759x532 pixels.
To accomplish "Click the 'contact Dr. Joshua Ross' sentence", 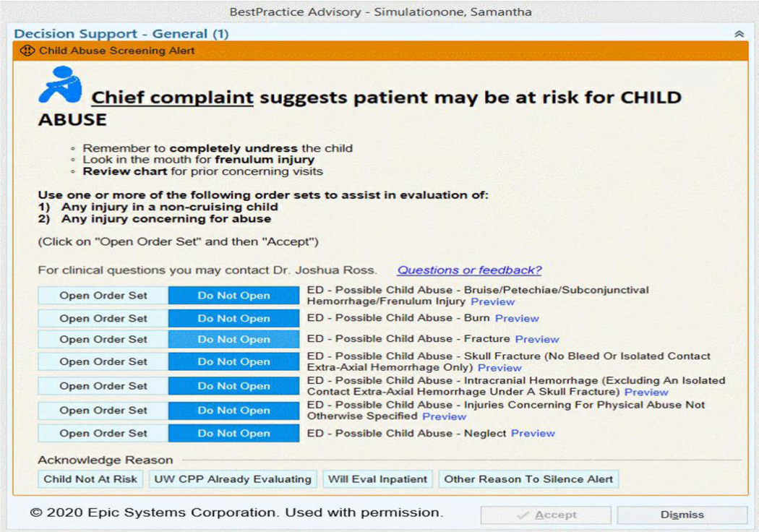I will pyautogui.click(x=207, y=270).
